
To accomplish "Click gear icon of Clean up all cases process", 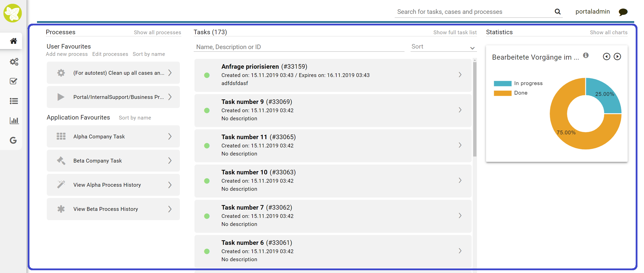I will 61,73.
